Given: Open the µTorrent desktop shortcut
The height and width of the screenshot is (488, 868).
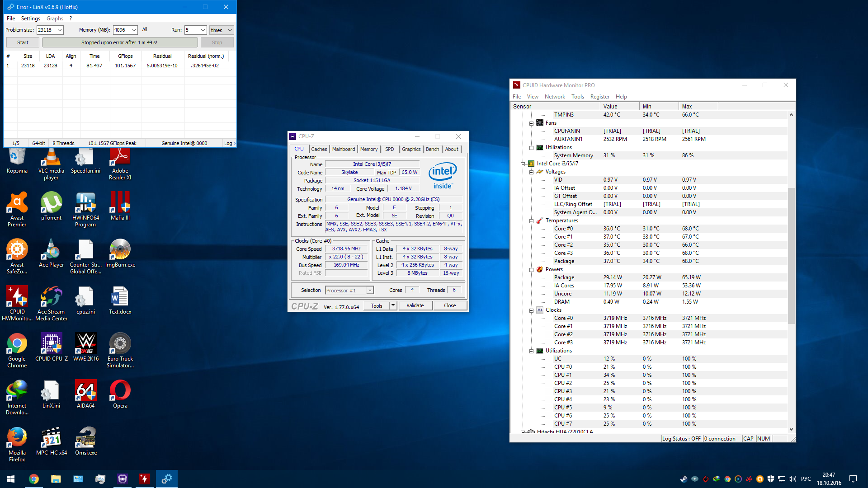Looking at the screenshot, I should pyautogui.click(x=51, y=203).
